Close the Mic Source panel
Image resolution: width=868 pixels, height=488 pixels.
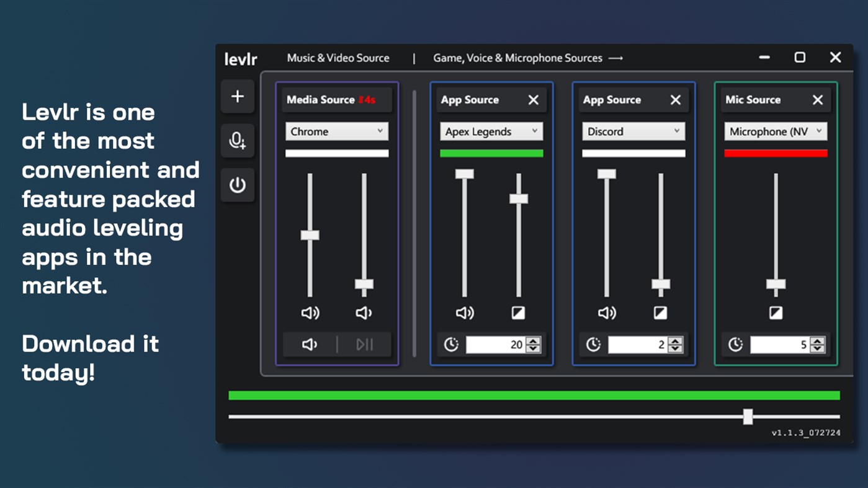(x=817, y=99)
